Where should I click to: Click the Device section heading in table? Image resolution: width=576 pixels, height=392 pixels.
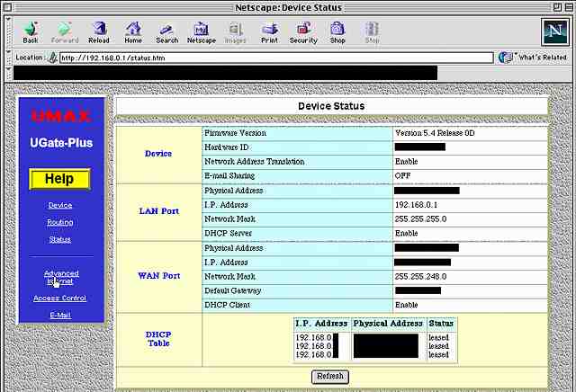click(x=158, y=154)
